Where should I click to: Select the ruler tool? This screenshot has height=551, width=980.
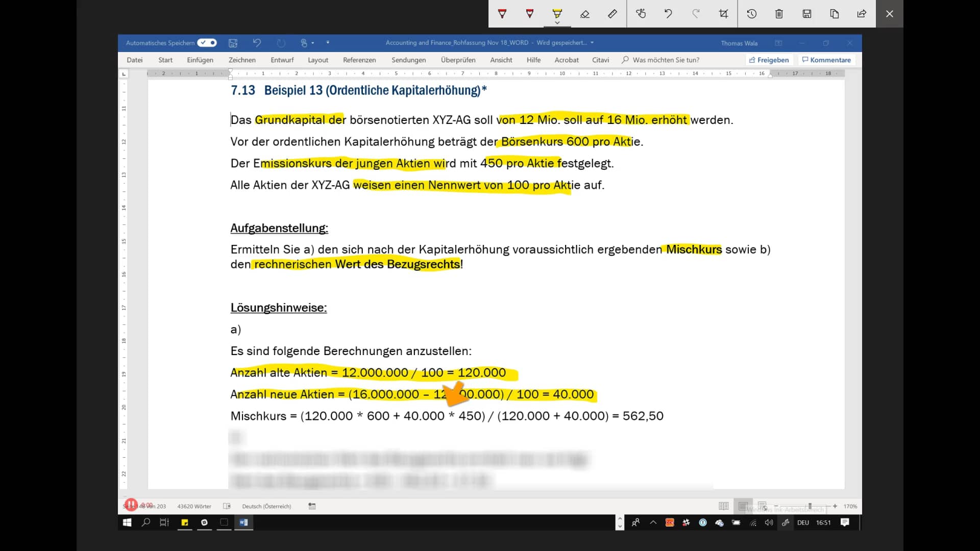612,14
